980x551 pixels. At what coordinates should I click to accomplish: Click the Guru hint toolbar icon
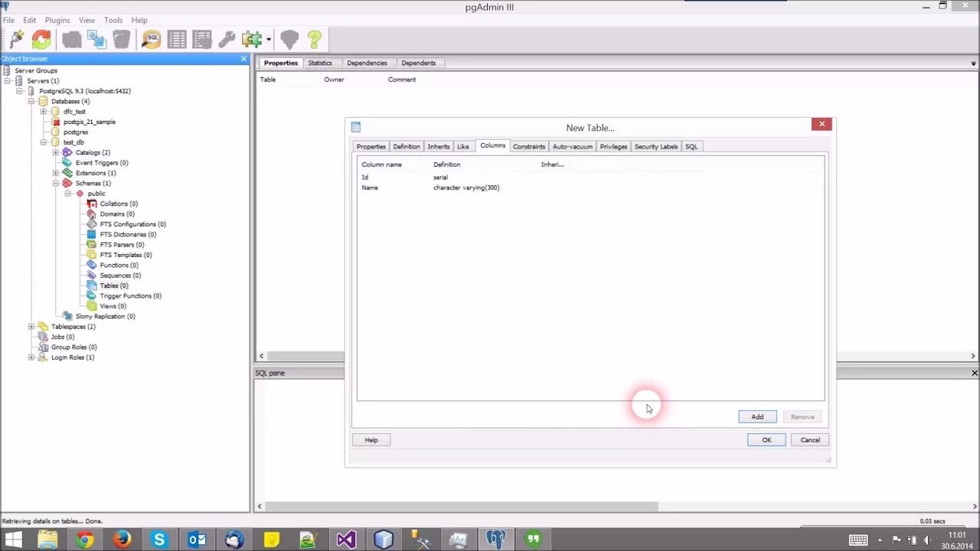[x=289, y=39]
